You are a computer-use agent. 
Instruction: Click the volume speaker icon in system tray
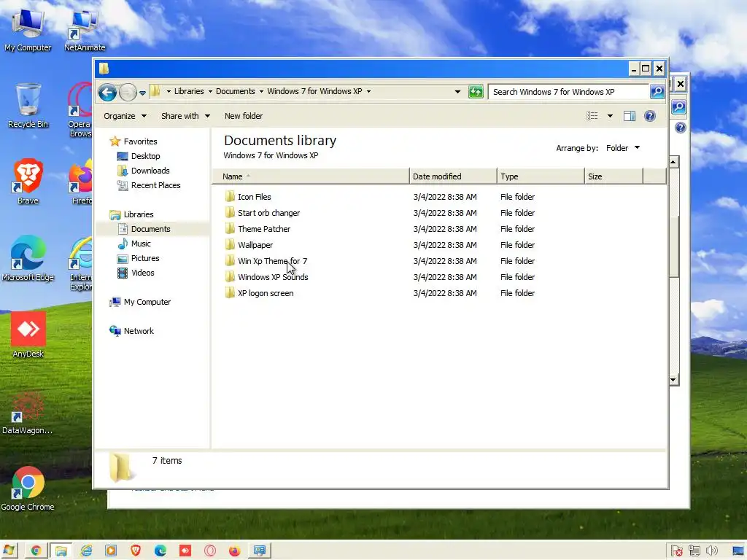tap(712, 551)
